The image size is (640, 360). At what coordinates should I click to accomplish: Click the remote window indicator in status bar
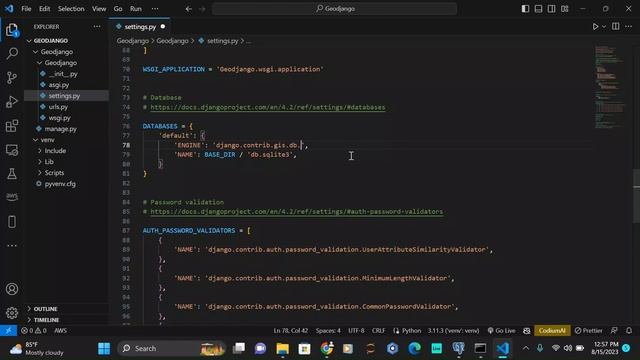(8, 331)
